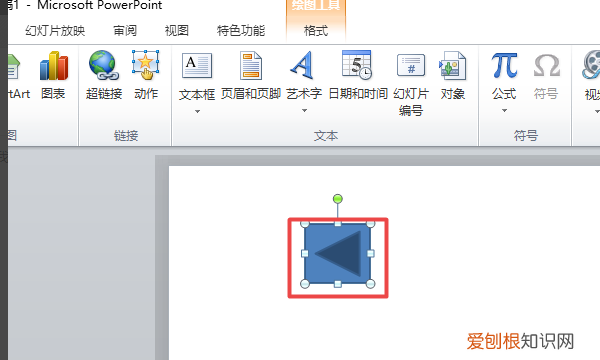Viewport: 600px width, 360px height.
Task: Insert WordArt using 艺术字 icon
Action: [x=303, y=65]
